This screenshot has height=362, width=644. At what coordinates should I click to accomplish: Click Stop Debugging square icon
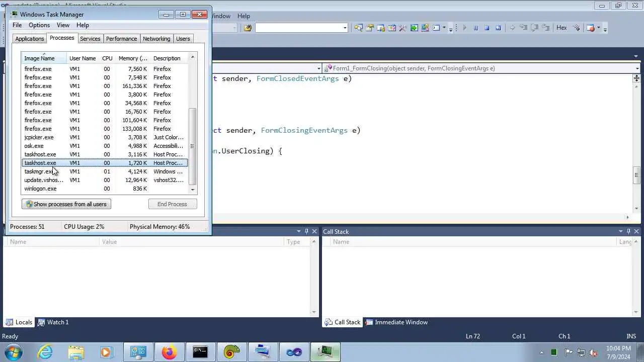(x=487, y=28)
